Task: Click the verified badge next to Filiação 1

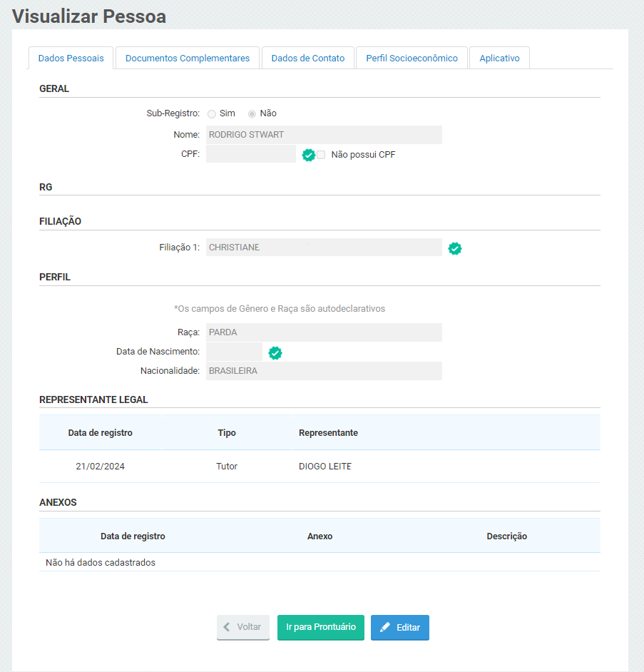Action: (454, 248)
